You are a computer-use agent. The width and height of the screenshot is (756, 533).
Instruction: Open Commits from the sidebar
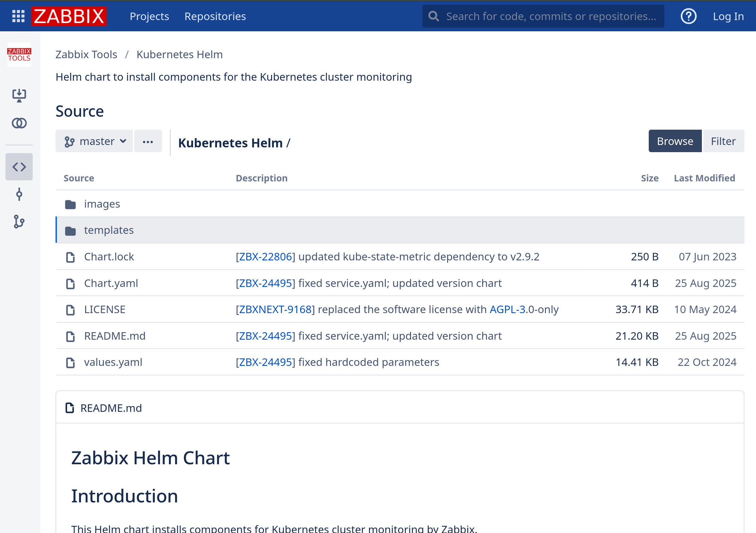19,195
